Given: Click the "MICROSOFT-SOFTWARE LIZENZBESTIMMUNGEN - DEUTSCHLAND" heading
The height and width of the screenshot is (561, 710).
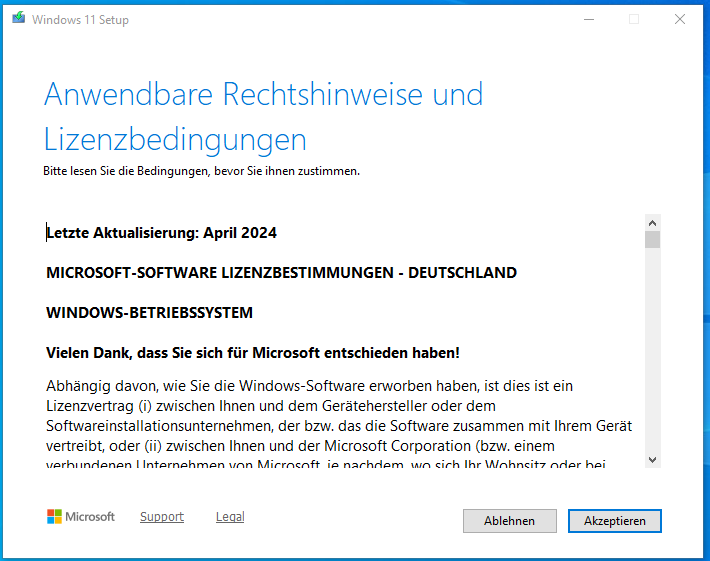Looking at the screenshot, I should [281, 273].
